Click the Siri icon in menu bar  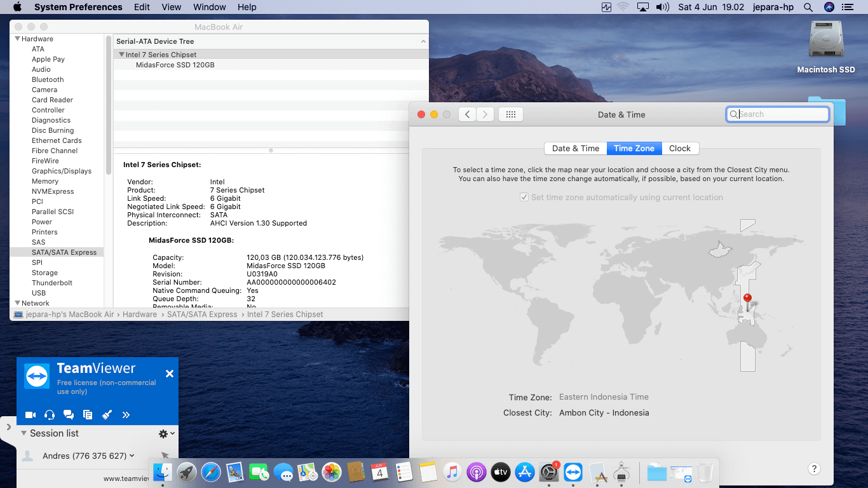click(829, 7)
